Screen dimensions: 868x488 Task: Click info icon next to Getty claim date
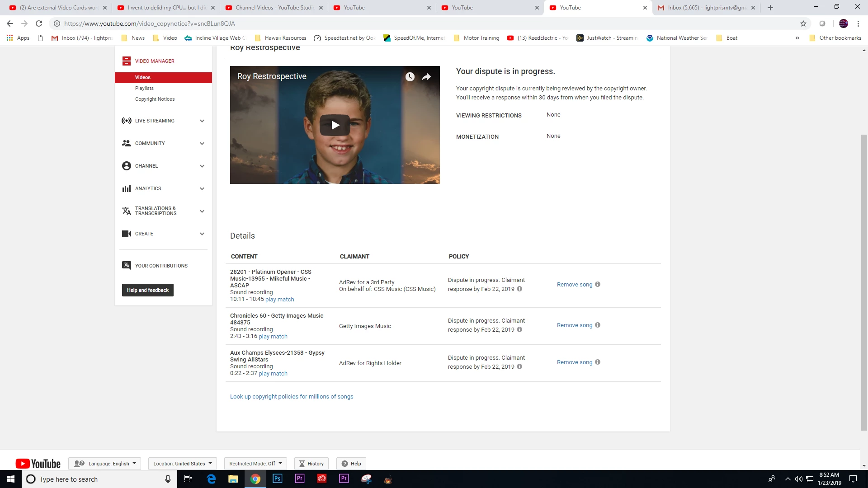tap(519, 329)
